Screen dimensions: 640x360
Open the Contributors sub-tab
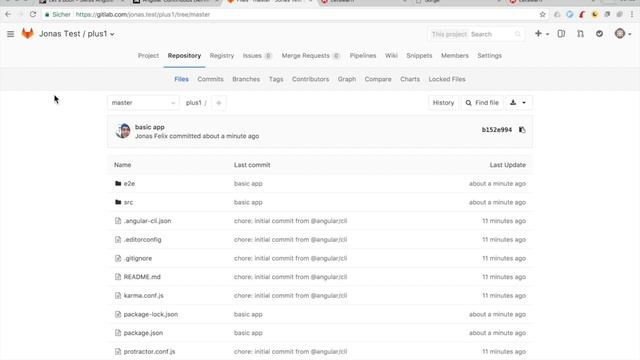click(310, 79)
